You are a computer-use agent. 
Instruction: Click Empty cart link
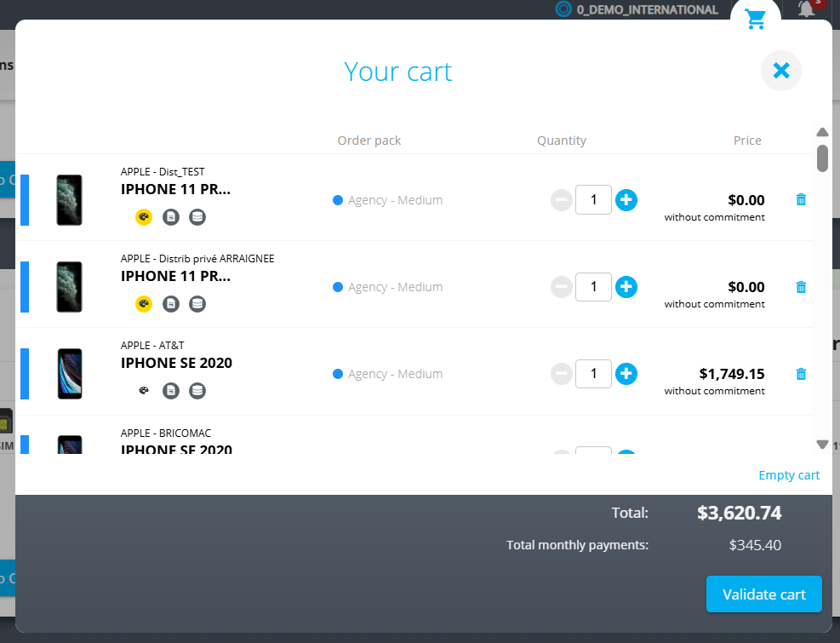pos(789,475)
